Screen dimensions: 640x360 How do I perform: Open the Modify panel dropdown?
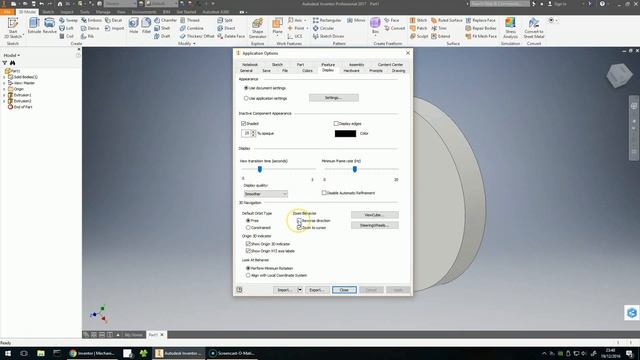[187, 43]
